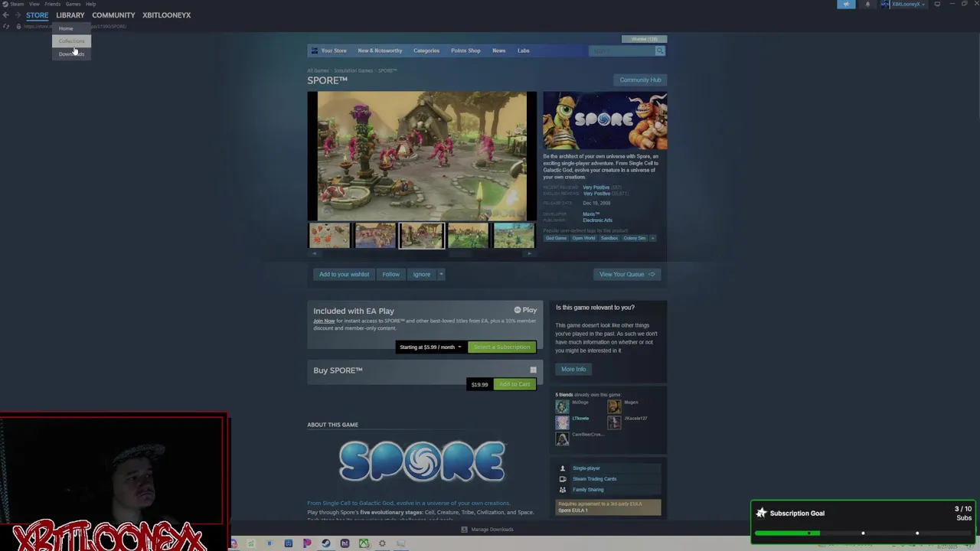Choose Downloads in the Library dropdown
This screenshot has width=980, height=551.
click(x=71, y=54)
